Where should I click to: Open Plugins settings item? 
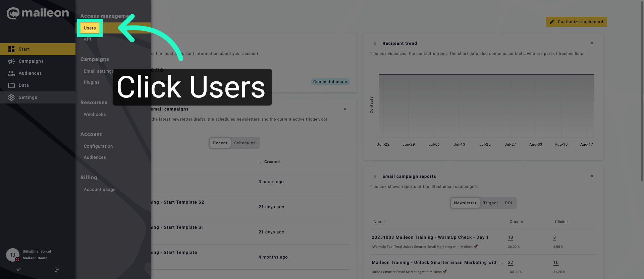coord(92,82)
